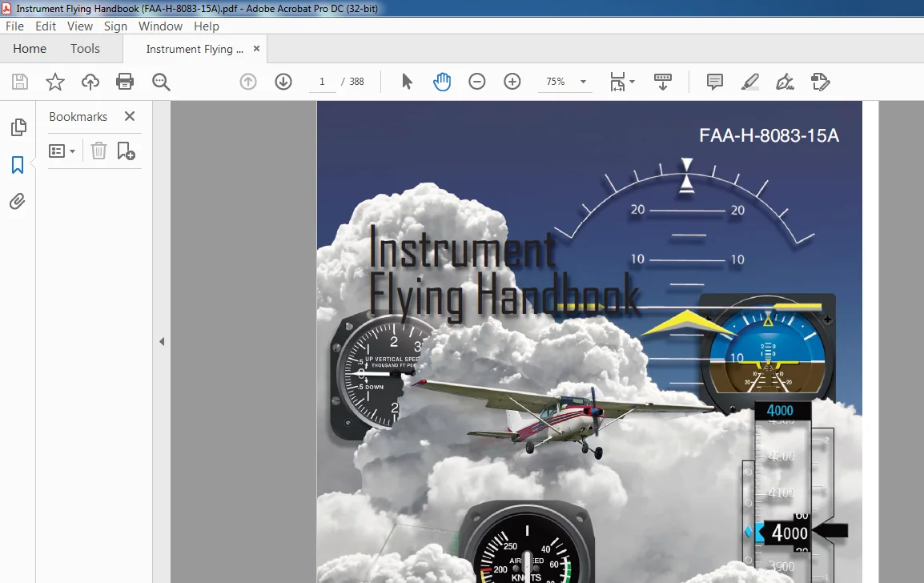Open the 75% zoom level dropdown
924x583 pixels.
coord(583,82)
